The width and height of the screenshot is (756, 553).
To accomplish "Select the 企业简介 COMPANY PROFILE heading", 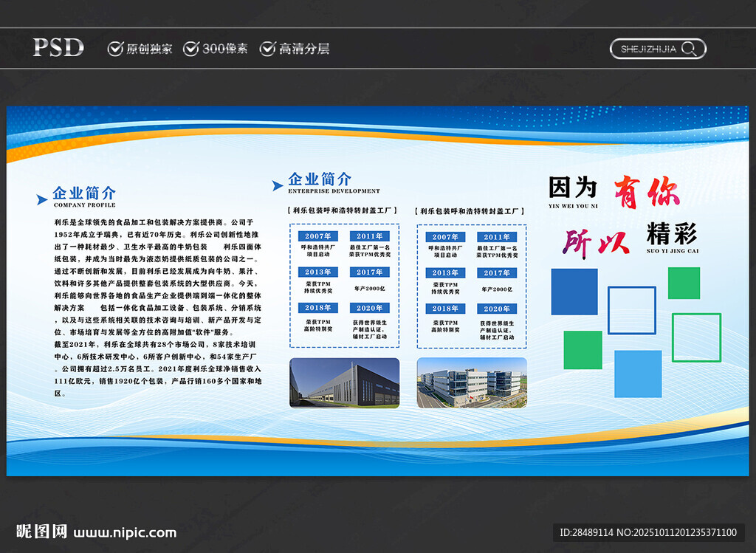I will click(x=84, y=196).
